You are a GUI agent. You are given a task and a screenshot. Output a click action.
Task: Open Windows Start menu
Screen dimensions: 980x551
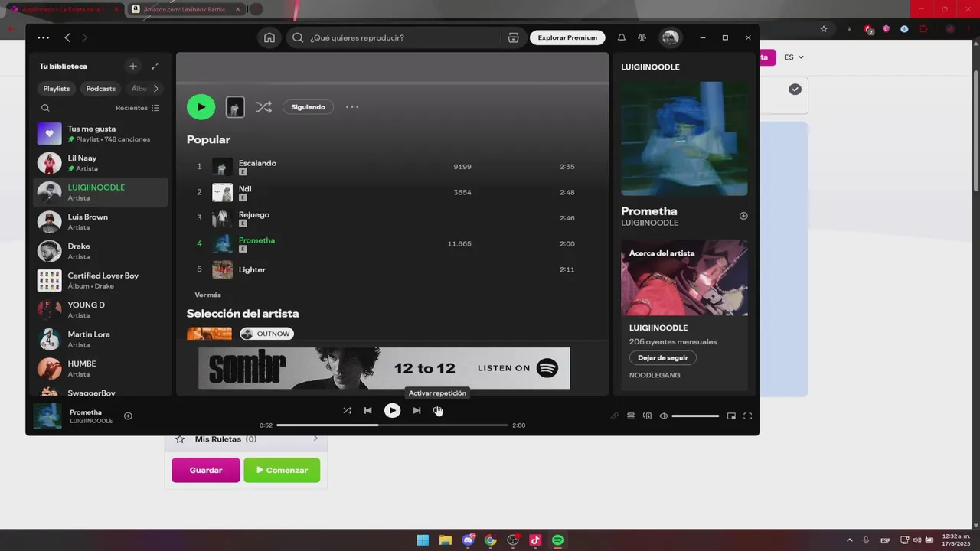(423, 540)
